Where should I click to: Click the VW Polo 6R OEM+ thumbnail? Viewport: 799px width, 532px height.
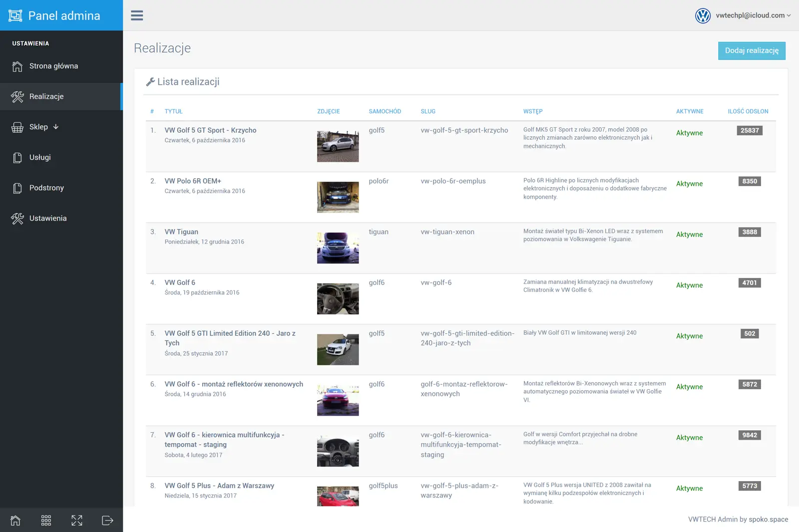point(338,197)
